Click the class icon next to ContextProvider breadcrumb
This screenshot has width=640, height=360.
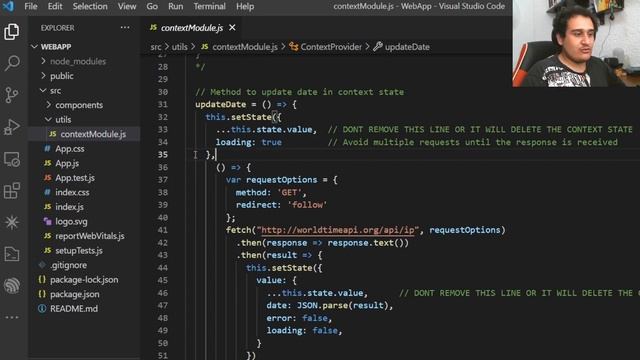click(293, 47)
